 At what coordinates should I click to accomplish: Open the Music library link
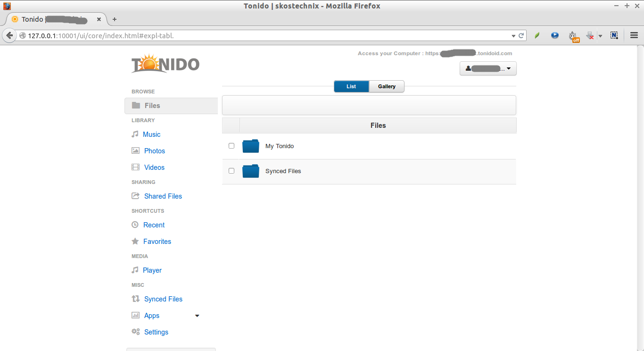(151, 134)
